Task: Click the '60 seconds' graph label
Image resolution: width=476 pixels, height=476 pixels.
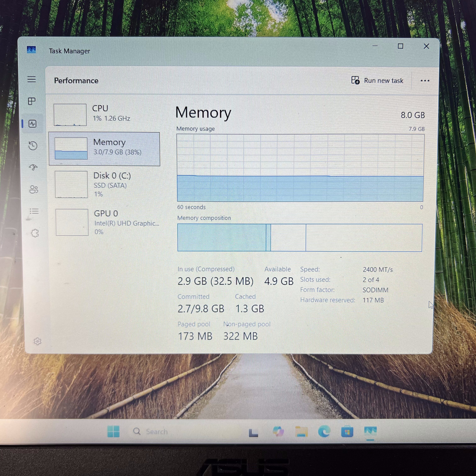Action: click(191, 207)
